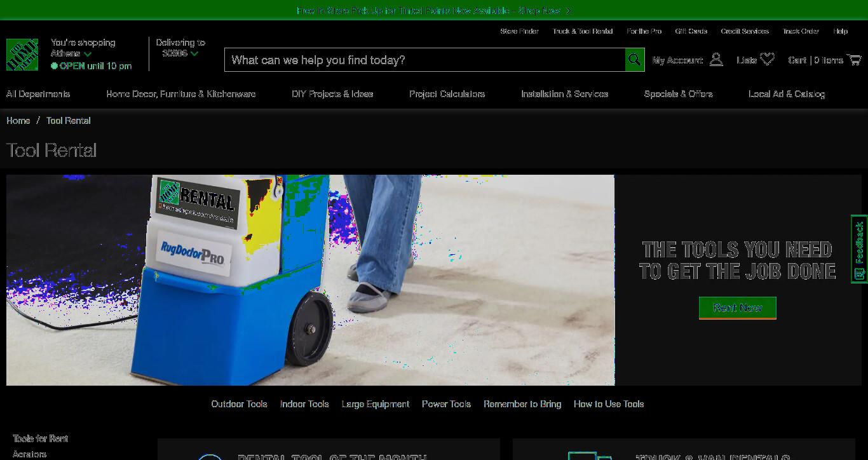This screenshot has width=868, height=460.
Task: Click the Rug Doctor hero image
Action: click(310, 280)
